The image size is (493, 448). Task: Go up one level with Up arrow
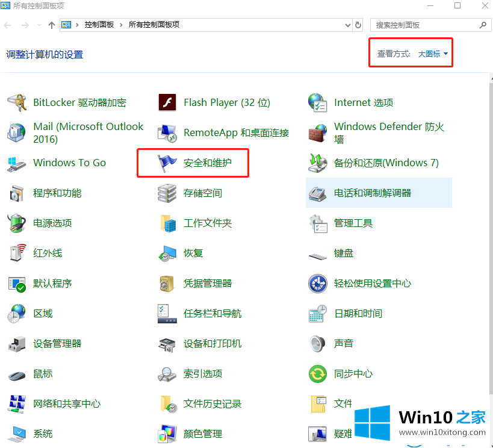point(52,25)
